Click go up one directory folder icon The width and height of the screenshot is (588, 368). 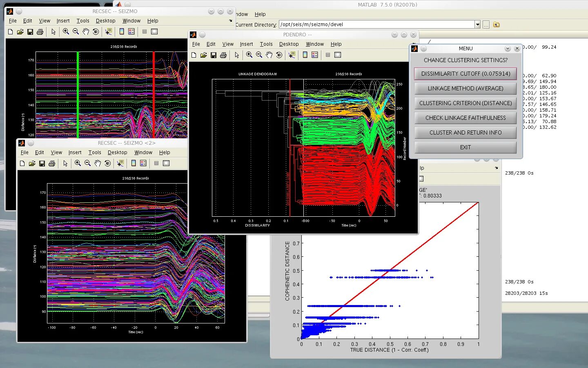pyautogui.click(x=497, y=25)
